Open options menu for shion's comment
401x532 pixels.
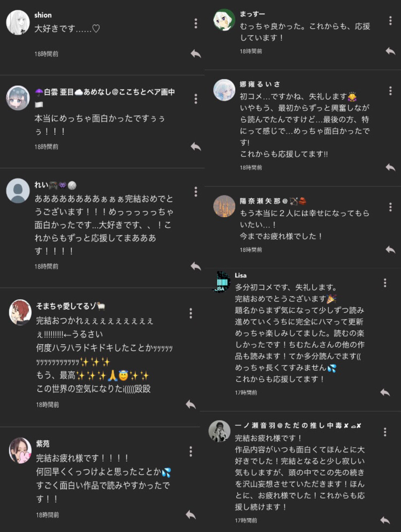tap(195, 23)
